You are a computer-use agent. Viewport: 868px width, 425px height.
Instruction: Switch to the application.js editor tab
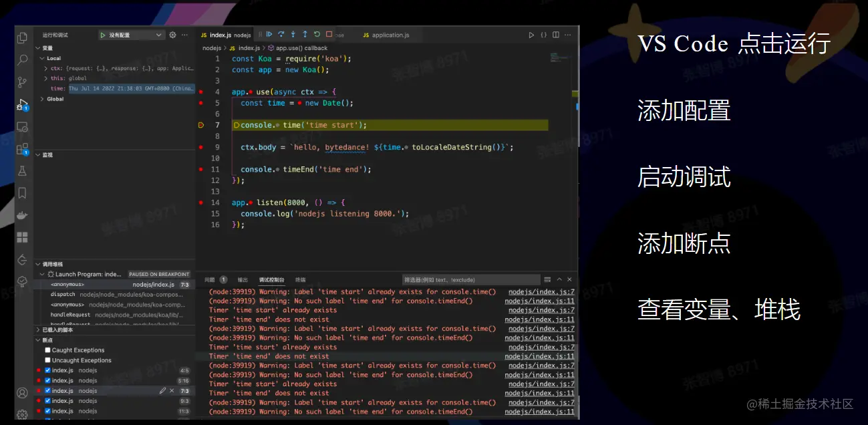coord(386,35)
